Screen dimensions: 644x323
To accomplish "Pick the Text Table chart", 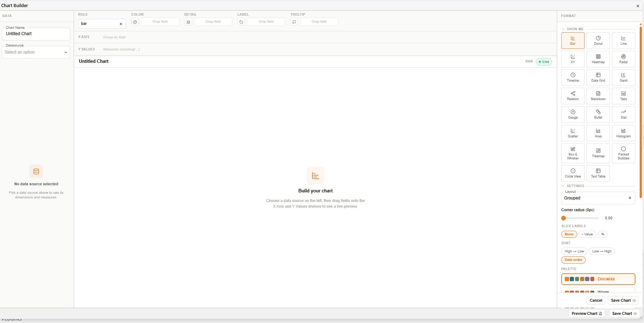I will point(598,173).
